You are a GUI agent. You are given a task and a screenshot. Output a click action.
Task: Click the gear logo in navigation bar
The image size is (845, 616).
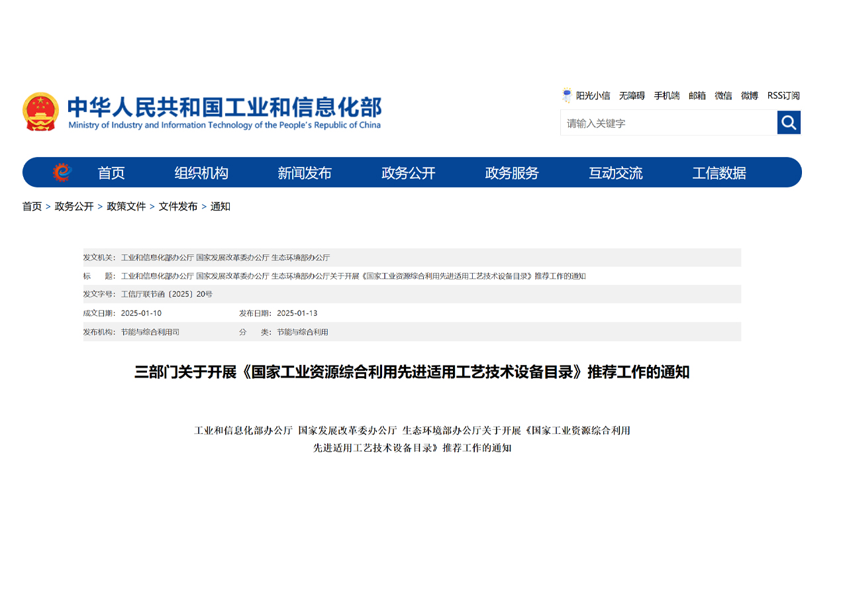coord(62,172)
